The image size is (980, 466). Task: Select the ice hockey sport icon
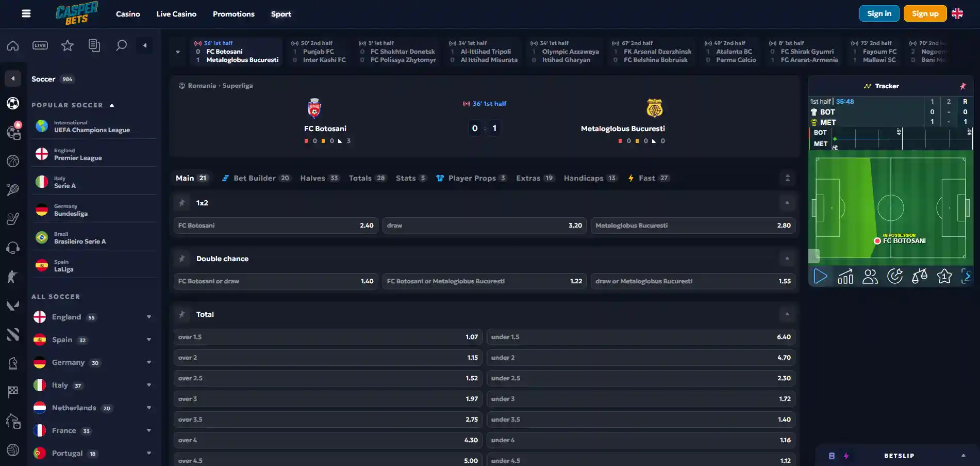(x=13, y=219)
